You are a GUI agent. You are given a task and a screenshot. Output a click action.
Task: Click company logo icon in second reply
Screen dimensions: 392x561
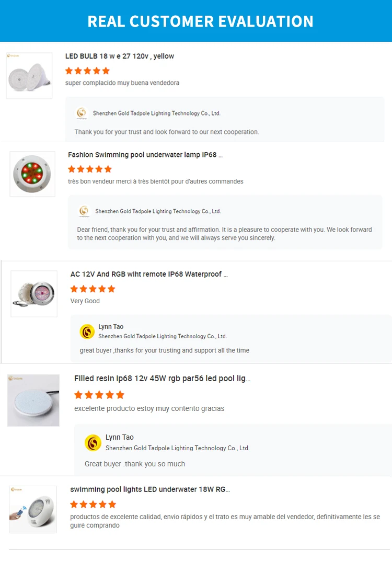point(84,211)
